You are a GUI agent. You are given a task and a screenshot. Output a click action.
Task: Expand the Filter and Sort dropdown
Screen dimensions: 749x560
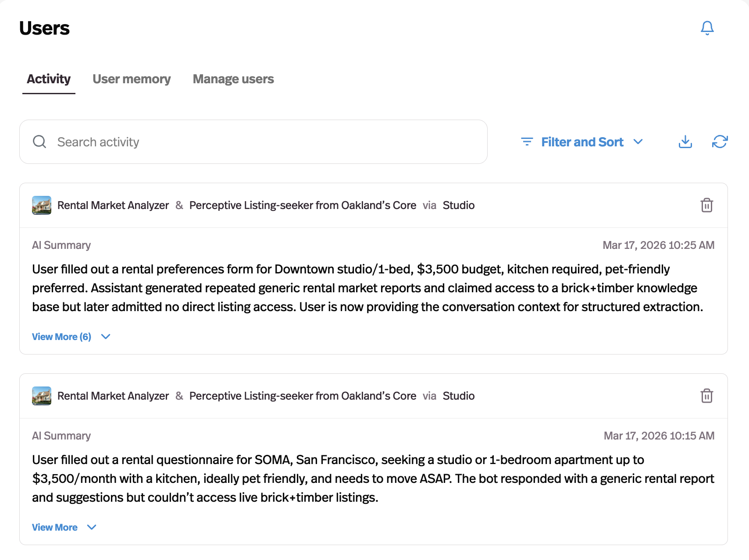coord(639,142)
